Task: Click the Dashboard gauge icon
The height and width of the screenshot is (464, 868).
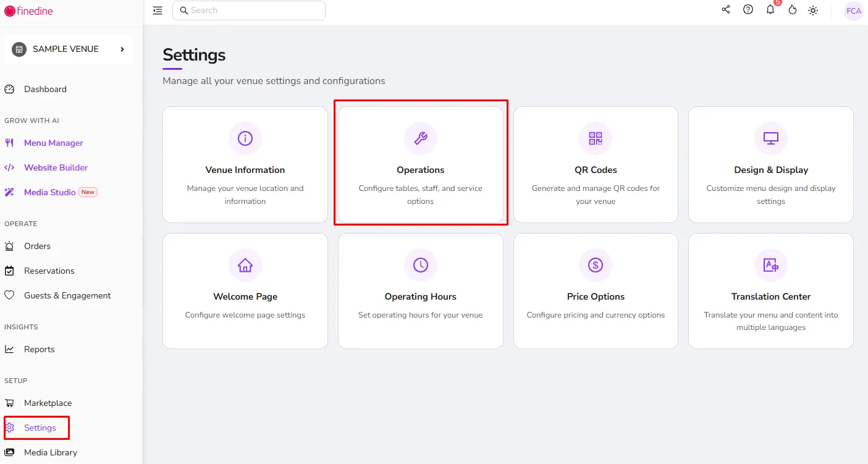Action: click(9, 89)
